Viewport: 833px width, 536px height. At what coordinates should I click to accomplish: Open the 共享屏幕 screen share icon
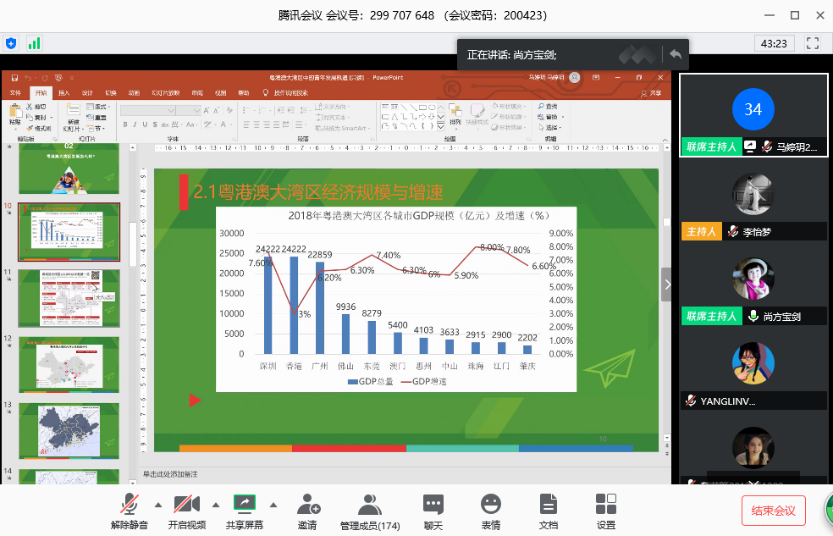pos(244,504)
